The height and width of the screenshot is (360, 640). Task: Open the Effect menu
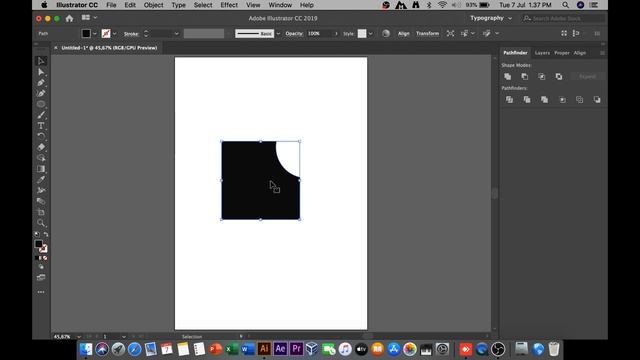coord(229,5)
